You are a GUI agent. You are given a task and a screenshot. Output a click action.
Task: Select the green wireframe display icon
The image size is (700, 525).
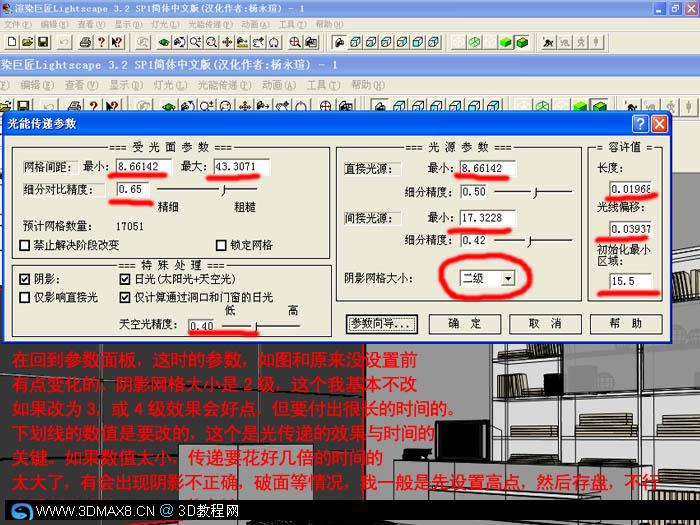(474, 42)
